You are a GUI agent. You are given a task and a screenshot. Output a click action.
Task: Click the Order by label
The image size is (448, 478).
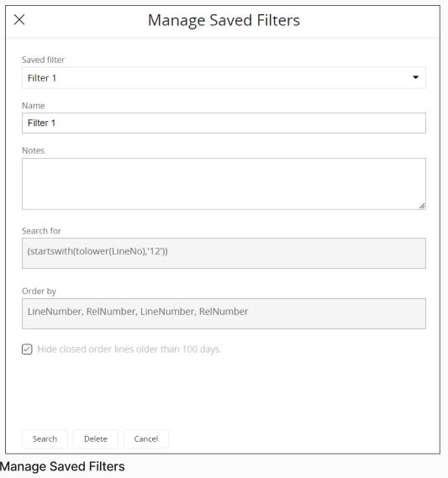click(x=39, y=292)
